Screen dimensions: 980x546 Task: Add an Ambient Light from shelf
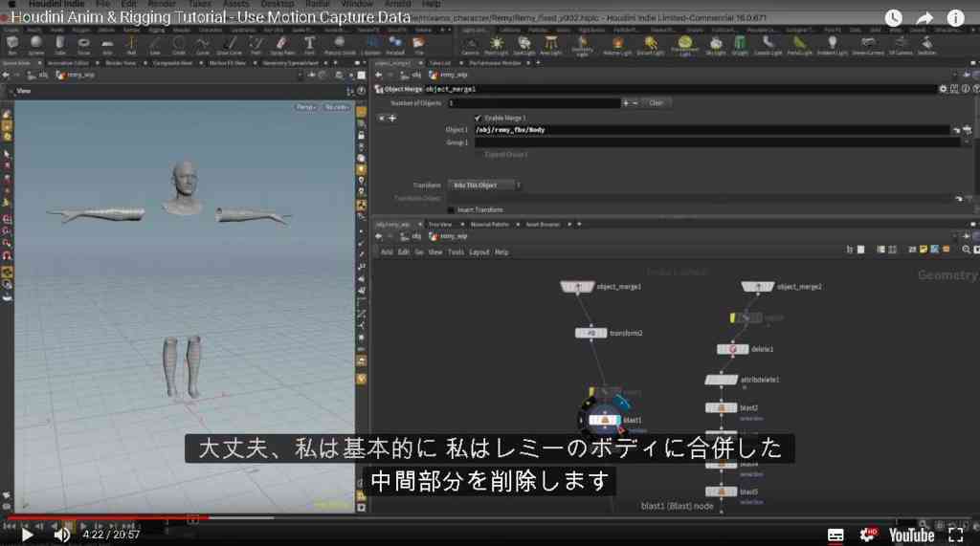click(x=832, y=45)
